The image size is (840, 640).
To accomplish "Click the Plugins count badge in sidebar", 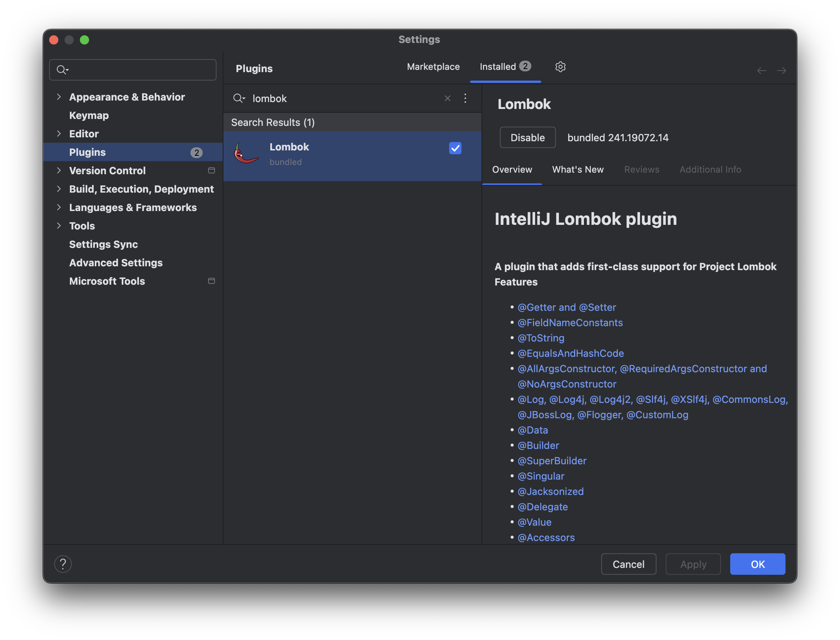I will click(196, 152).
